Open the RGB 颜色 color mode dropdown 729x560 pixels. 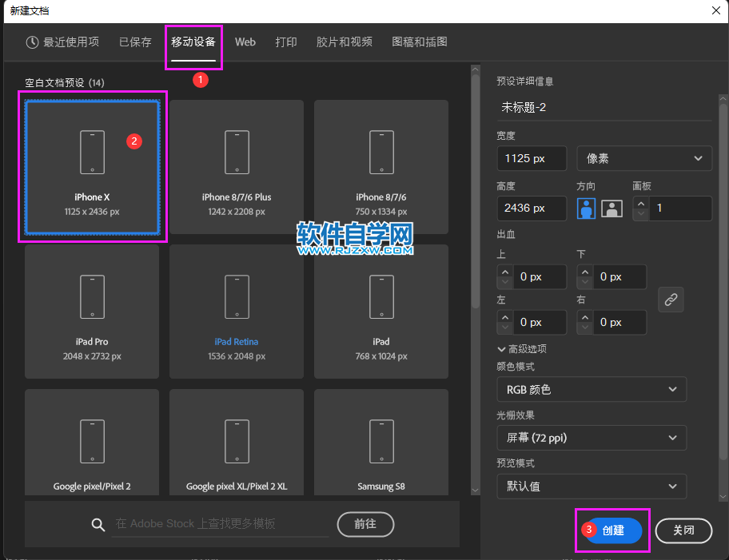[x=592, y=389]
